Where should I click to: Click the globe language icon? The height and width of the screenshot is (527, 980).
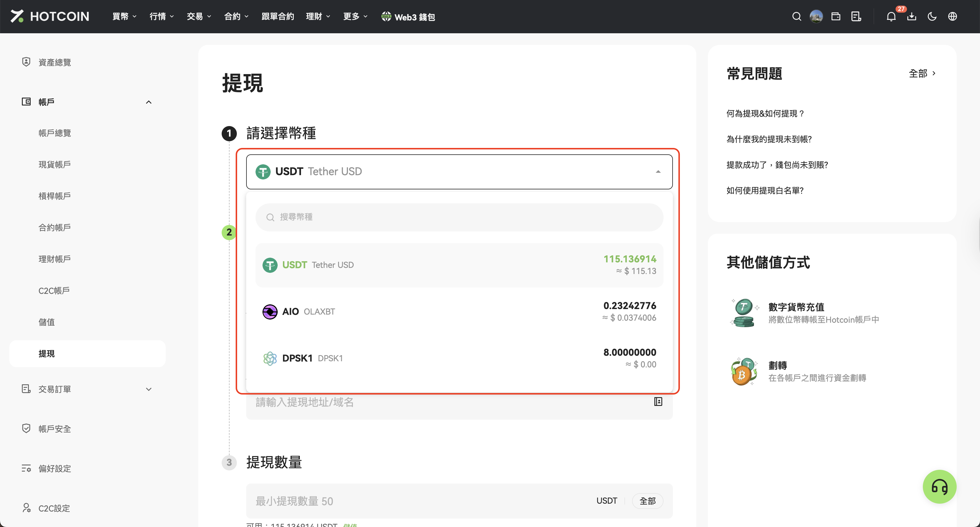(x=952, y=16)
